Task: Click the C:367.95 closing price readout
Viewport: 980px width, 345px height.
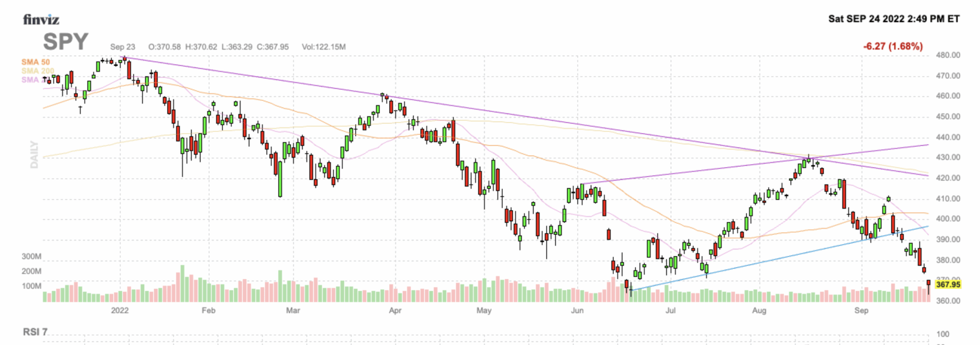Action: point(273,47)
